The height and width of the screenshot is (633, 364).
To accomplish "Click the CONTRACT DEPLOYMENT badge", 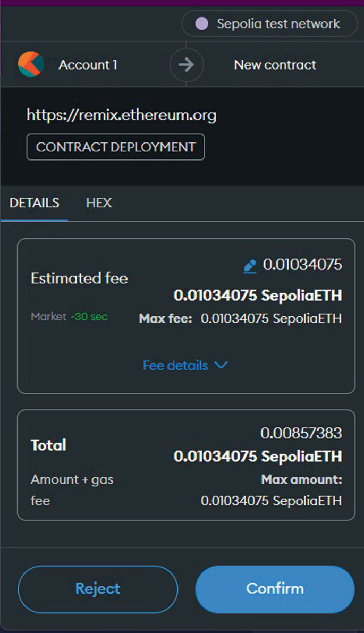I will tap(115, 147).
